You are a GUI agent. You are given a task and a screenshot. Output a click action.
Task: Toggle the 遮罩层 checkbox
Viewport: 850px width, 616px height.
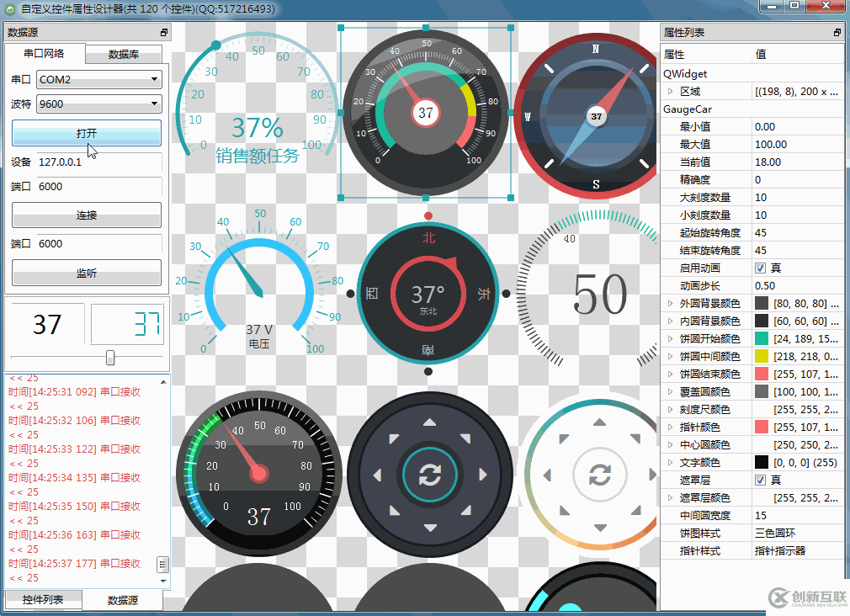[x=760, y=480]
